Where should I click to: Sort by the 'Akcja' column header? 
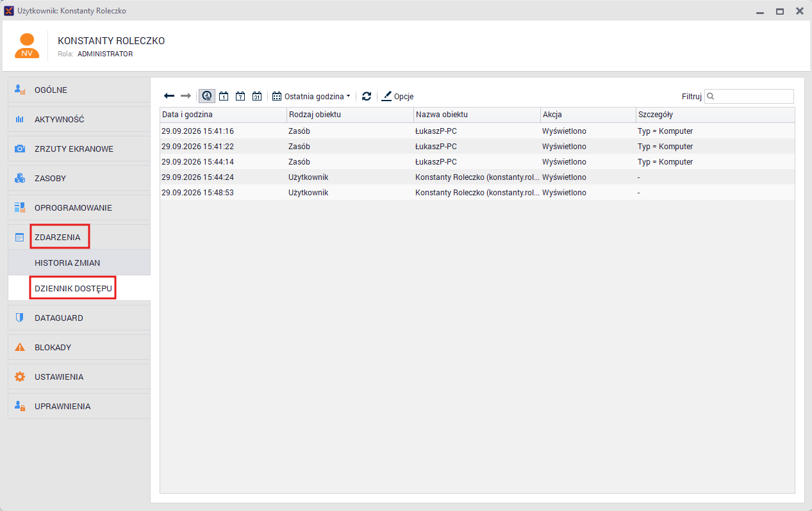(x=588, y=115)
